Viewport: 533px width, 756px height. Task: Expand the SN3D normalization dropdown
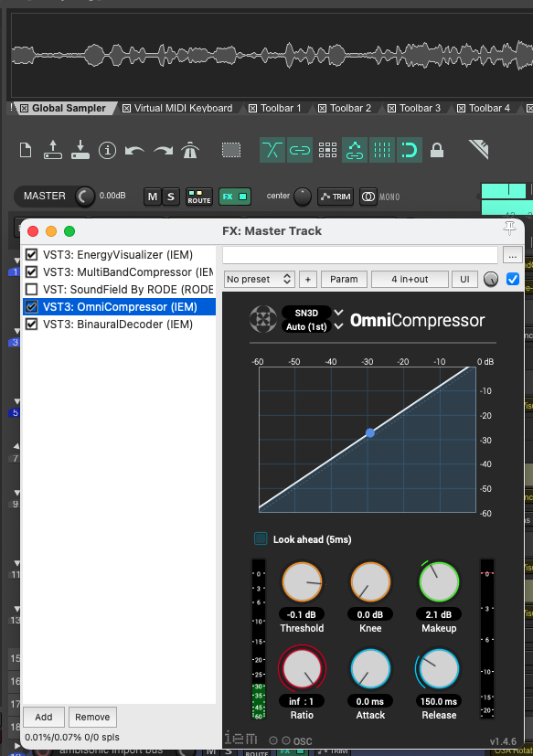pos(338,313)
